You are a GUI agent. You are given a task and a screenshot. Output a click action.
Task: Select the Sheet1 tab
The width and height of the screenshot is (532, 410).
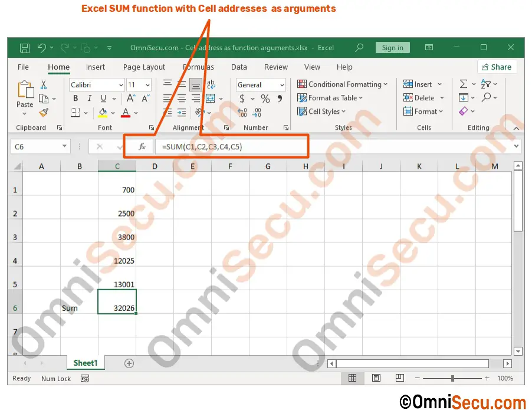tap(86, 363)
